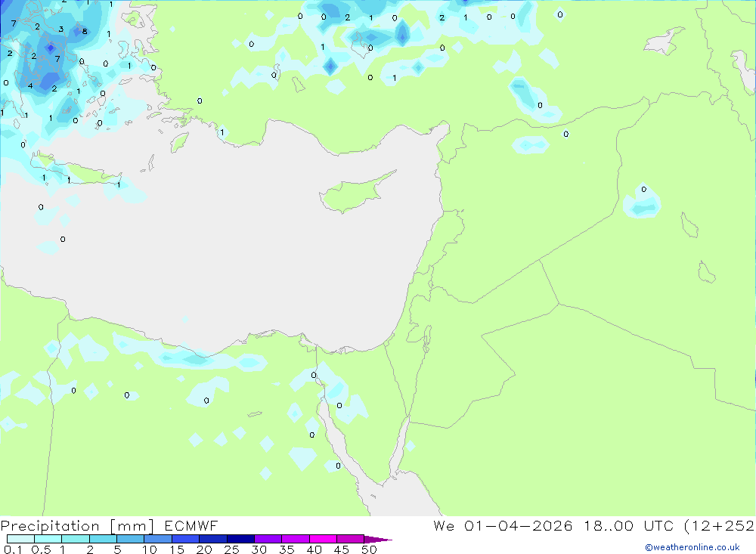
Task: Click the 2–5 mm light blue legend swatch
Action: (x=103, y=539)
